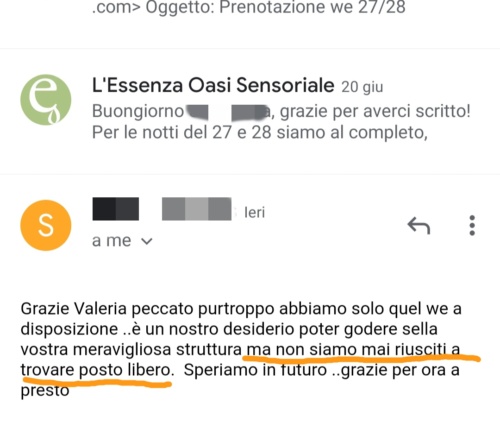
Task: Click the final word 'presto'
Action: coord(45,391)
